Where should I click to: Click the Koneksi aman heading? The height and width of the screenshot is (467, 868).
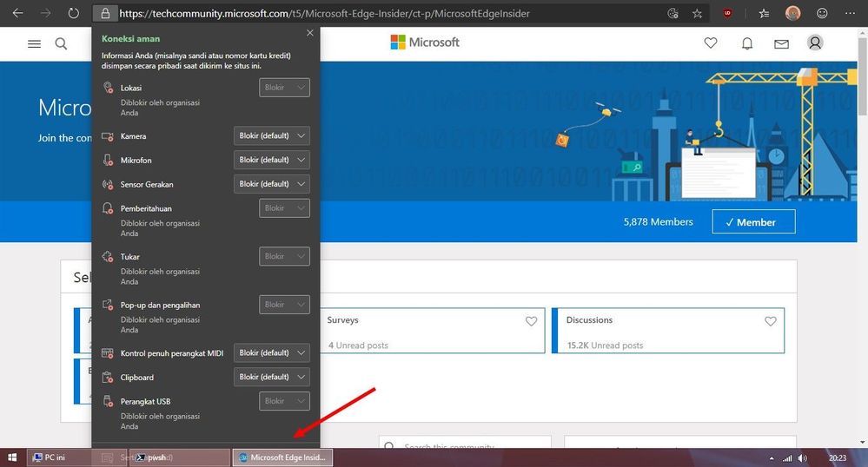130,39
